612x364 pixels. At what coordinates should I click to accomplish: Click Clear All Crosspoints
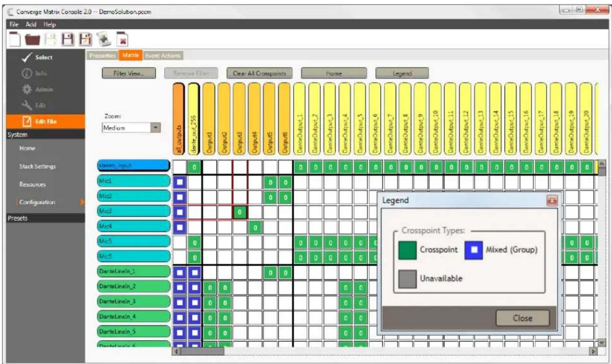point(259,74)
